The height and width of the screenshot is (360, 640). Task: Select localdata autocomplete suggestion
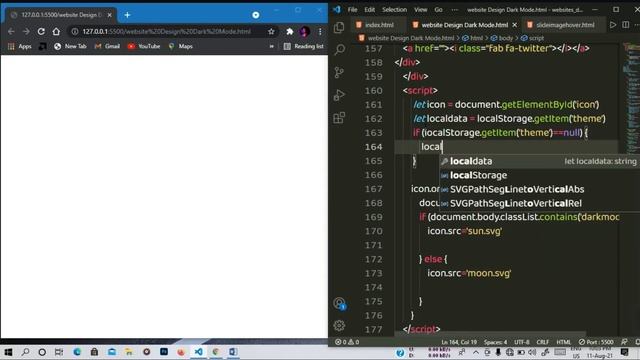(x=540, y=161)
